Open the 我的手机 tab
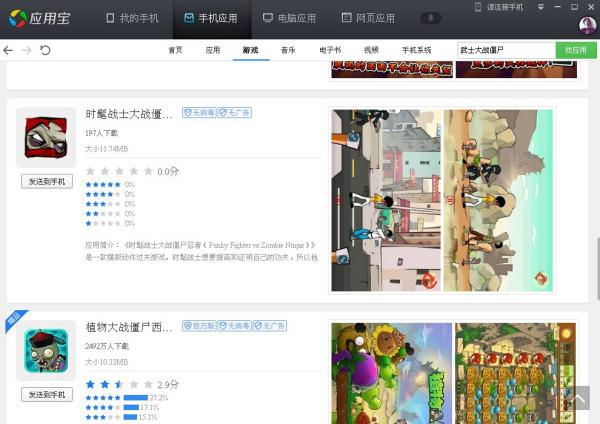This screenshot has height=424, width=600. point(132,18)
